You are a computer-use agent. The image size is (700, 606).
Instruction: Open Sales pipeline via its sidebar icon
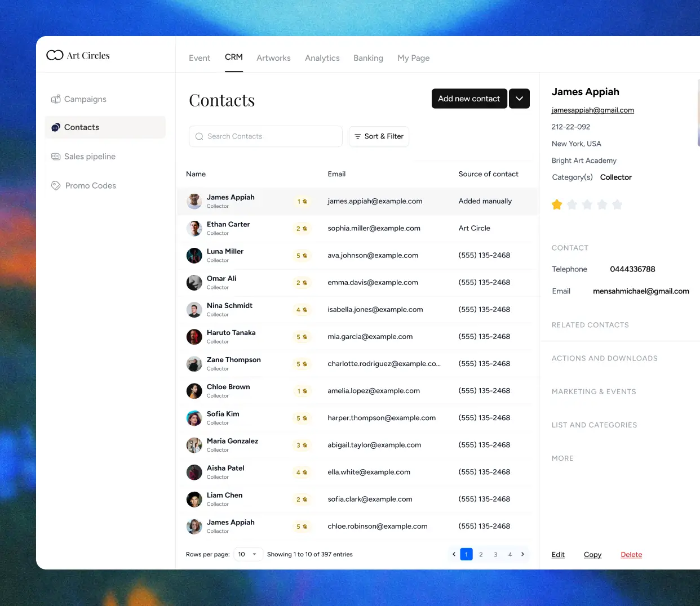tap(56, 157)
